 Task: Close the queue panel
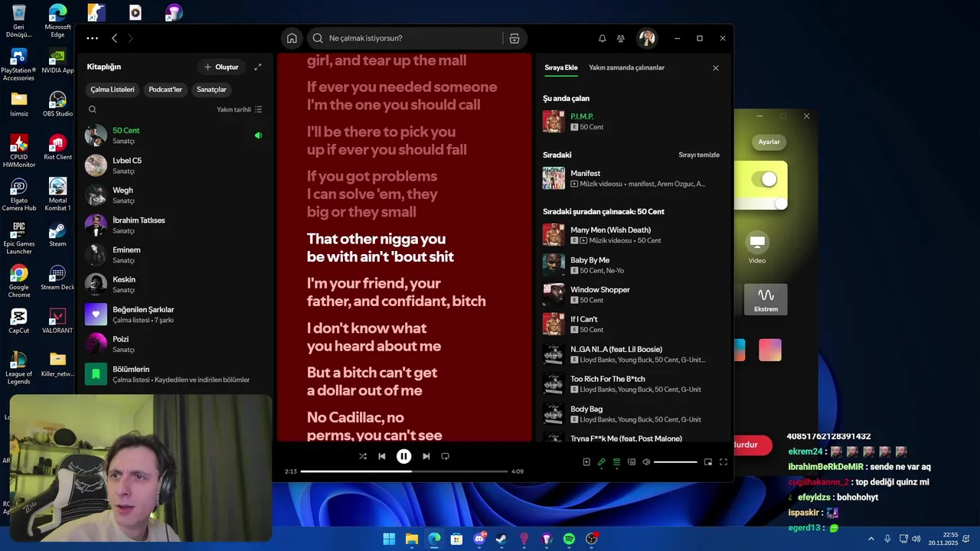click(716, 68)
